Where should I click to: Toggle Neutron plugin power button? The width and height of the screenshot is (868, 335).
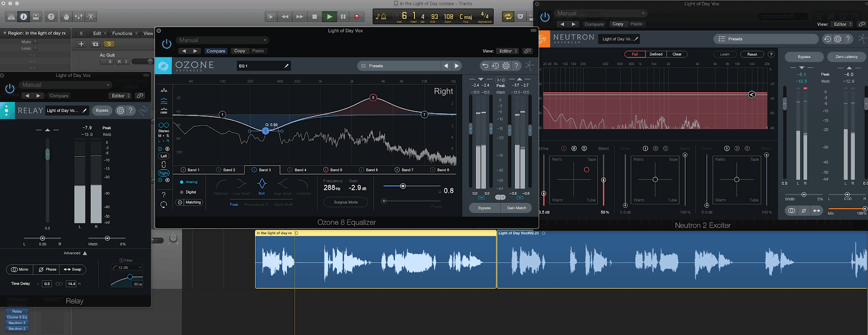[x=545, y=17]
